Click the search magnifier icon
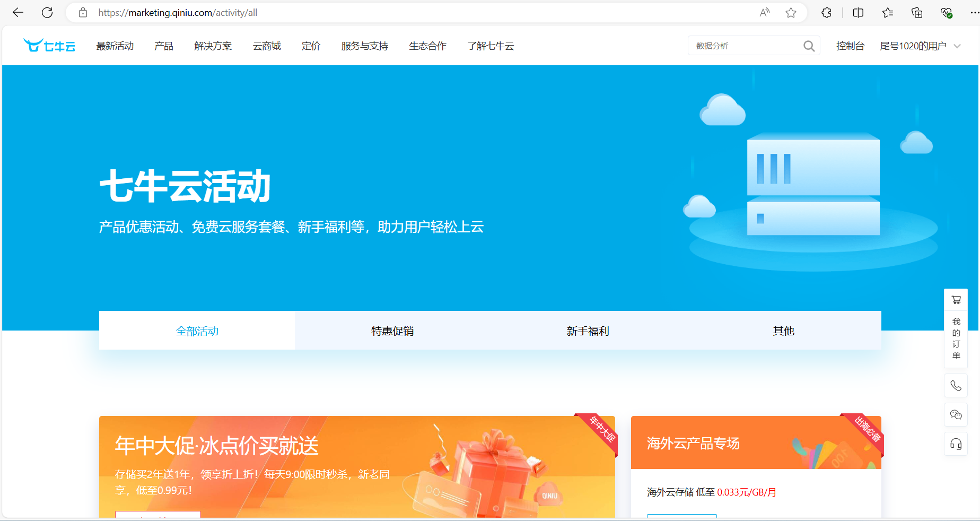Screen dimensions: 980x521 coord(809,46)
